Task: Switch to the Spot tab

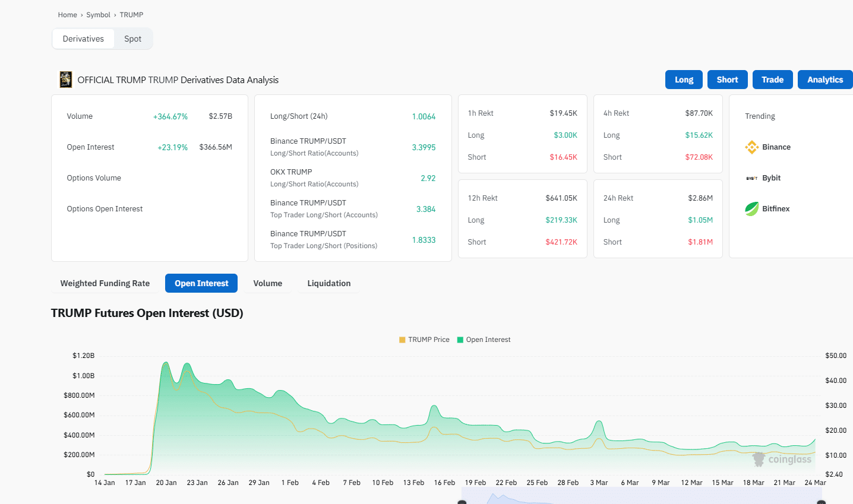Action: pos(133,39)
